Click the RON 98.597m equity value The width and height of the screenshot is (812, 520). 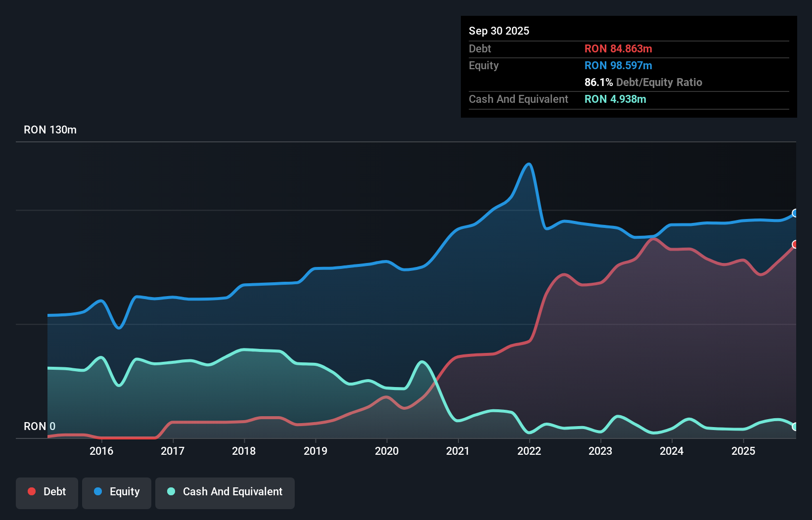pos(618,65)
